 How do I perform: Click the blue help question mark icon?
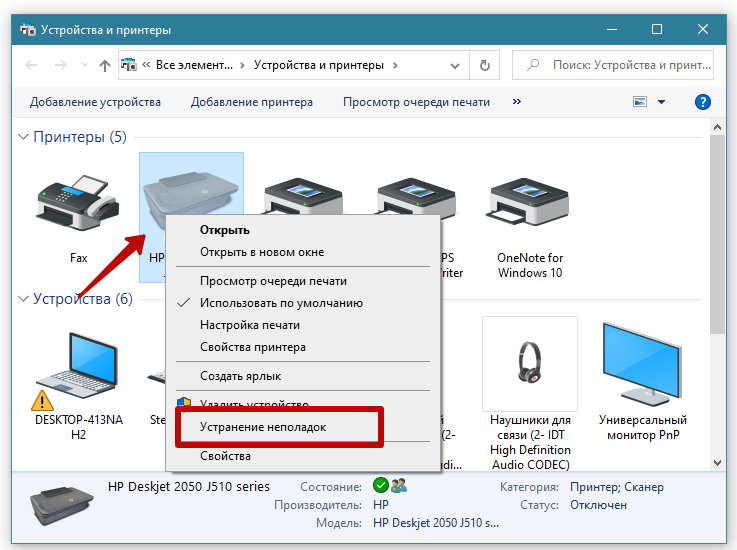pos(703,102)
